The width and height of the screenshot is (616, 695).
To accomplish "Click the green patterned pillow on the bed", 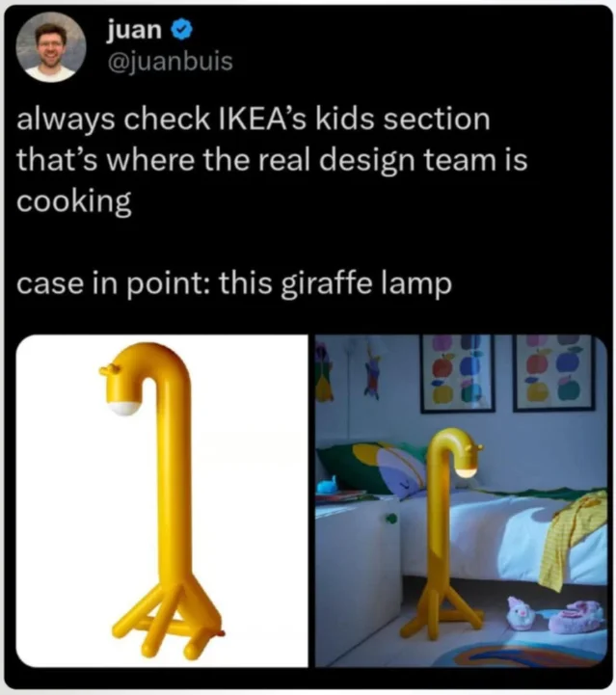I will (x=372, y=468).
